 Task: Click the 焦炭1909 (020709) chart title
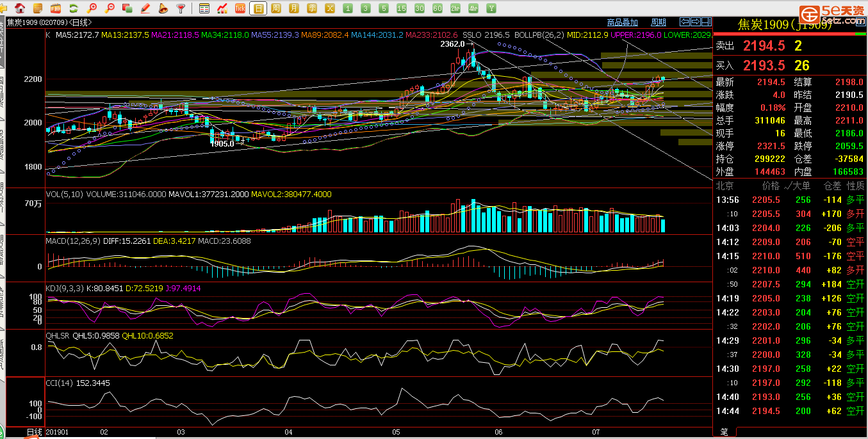(50, 22)
